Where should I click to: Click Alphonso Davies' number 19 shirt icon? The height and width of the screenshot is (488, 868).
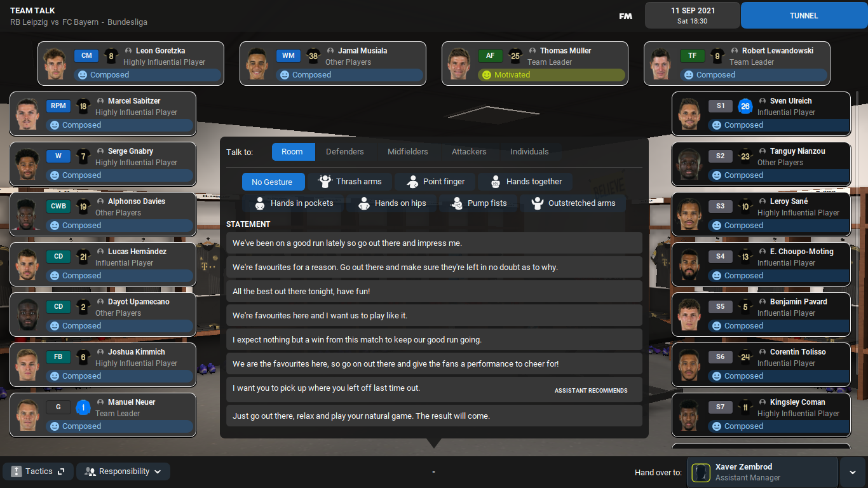point(83,207)
